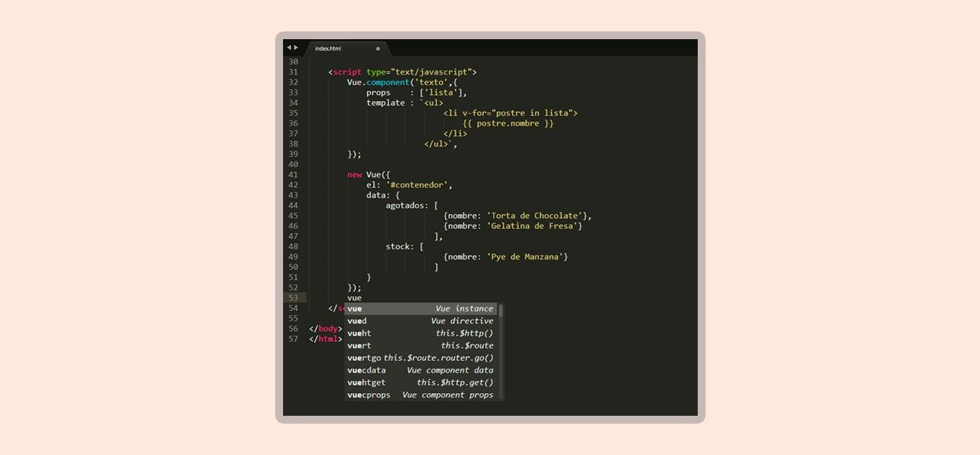Click the 'lista' string in props array
Screen dimensions: 980x455
(x=441, y=93)
